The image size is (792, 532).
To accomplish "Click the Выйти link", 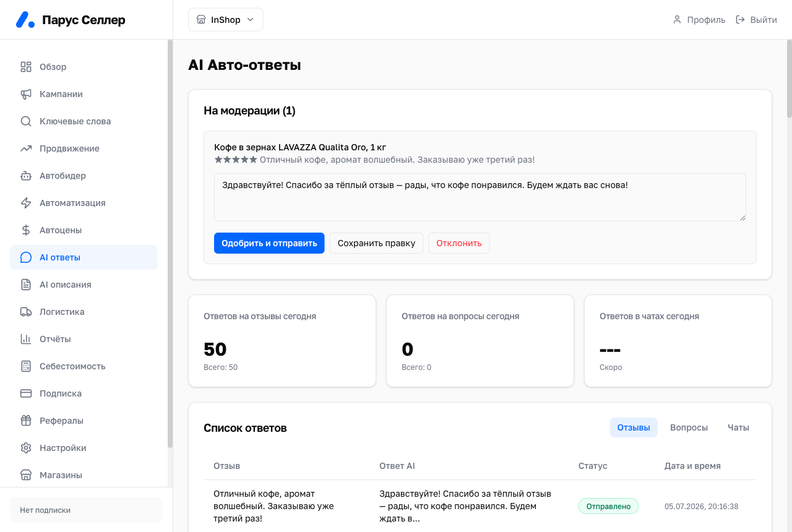I will pyautogui.click(x=756, y=20).
